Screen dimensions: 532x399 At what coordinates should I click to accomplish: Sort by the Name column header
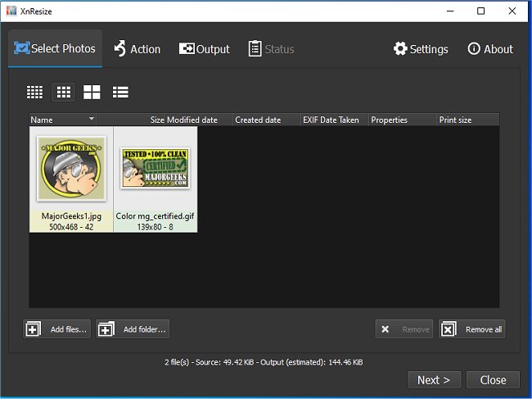pos(62,120)
